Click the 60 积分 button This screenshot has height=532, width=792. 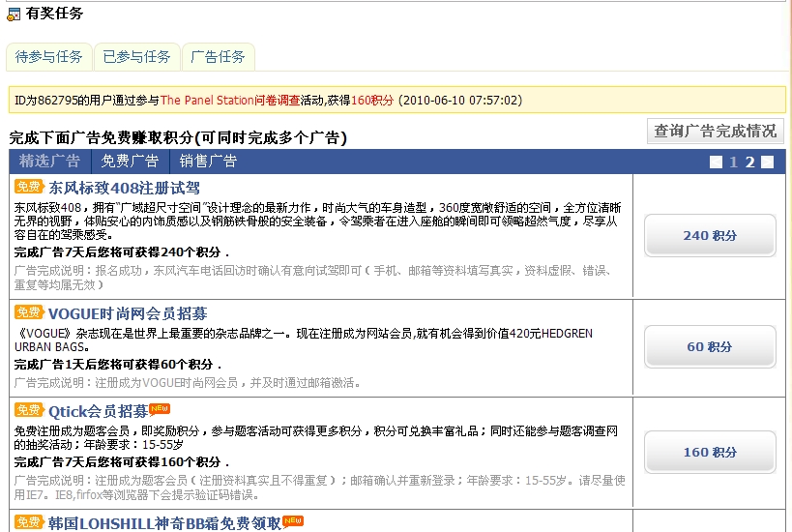[710, 346]
